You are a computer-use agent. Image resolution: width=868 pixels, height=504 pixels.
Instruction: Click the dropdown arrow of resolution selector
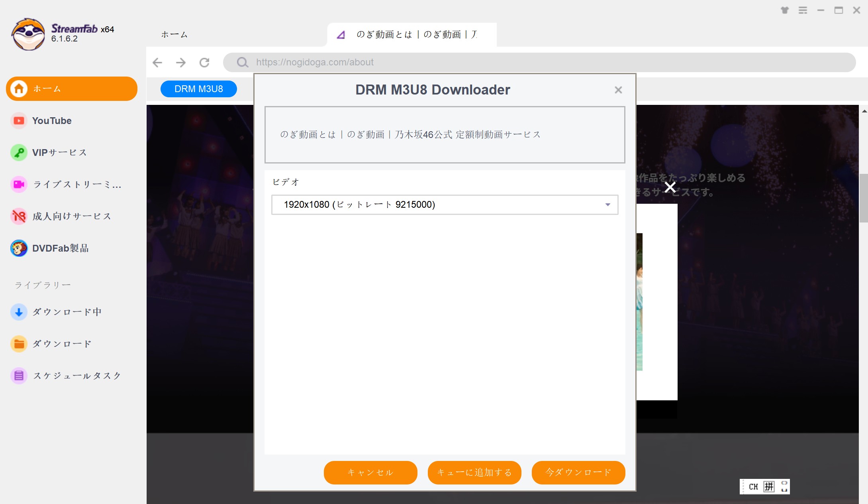pos(608,205)
